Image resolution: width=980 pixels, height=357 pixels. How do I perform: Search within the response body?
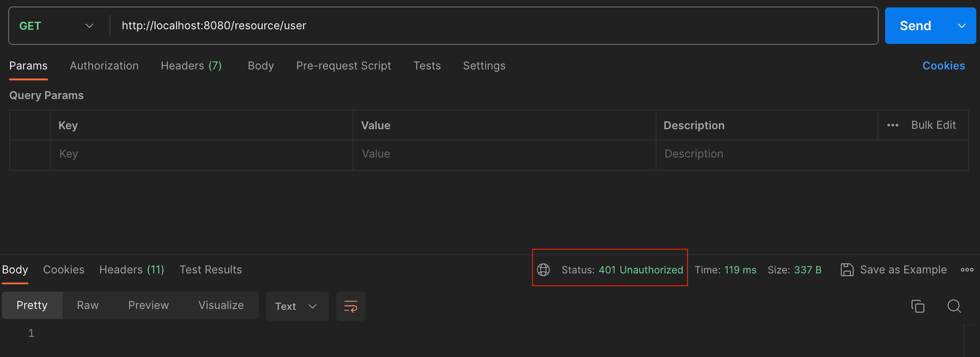click(954, 306)
